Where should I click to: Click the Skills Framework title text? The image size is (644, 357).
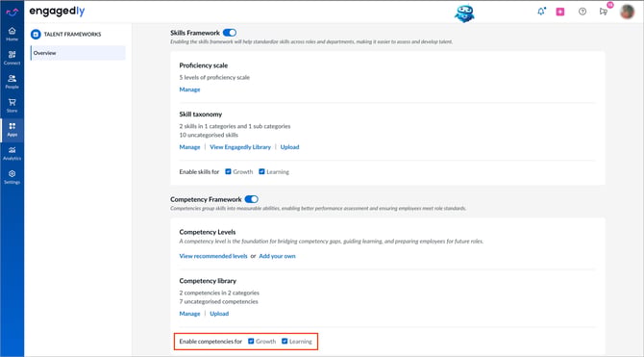click(x=195, y=33)
